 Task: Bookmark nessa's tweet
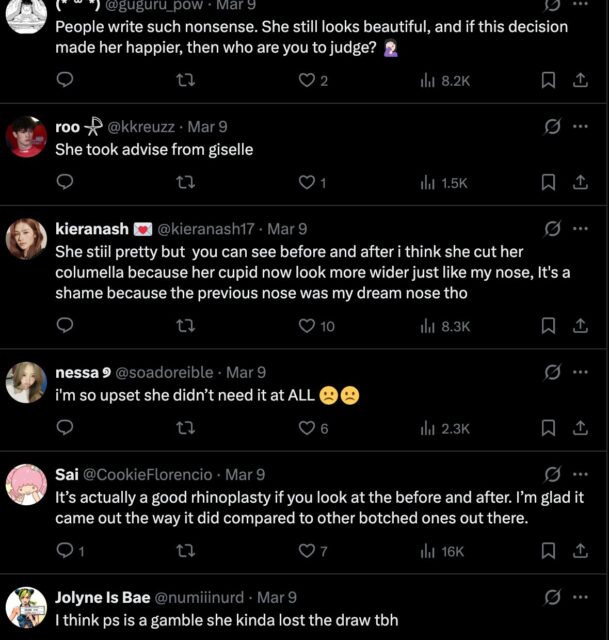coord(548,428)
